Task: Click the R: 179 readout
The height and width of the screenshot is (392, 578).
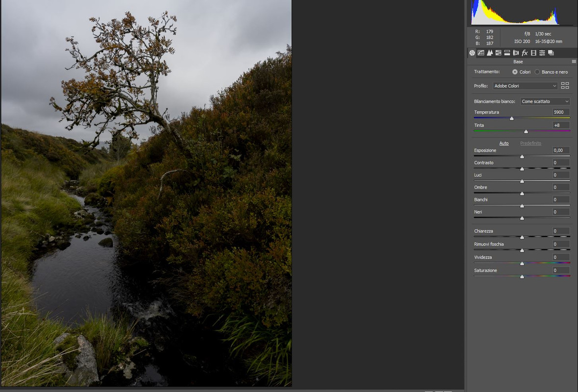Action: [x=484, y=32]
